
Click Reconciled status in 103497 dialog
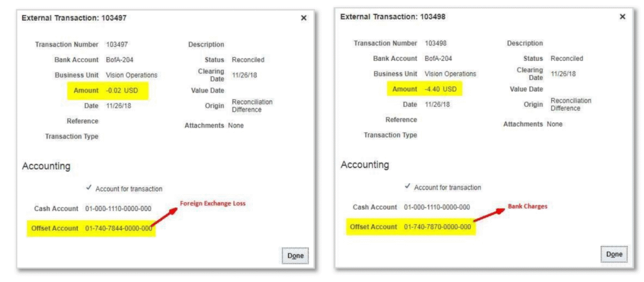(x=248, y=60)
